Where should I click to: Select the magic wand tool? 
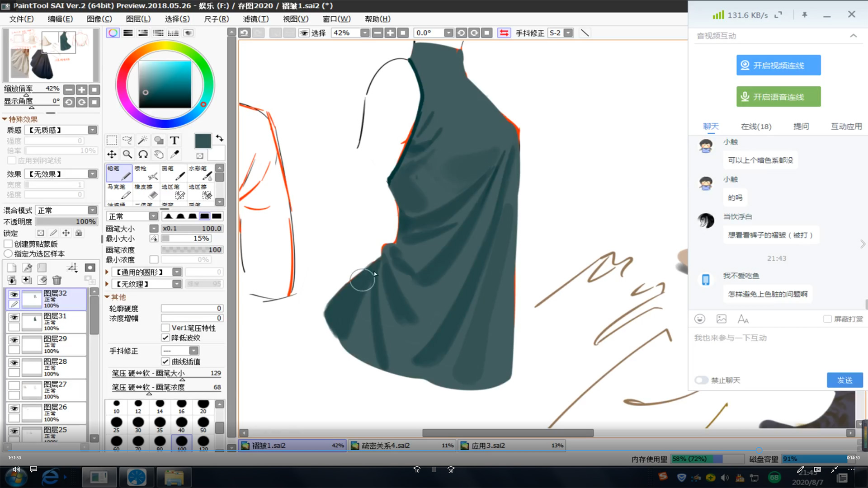click(x=143, y=140)
